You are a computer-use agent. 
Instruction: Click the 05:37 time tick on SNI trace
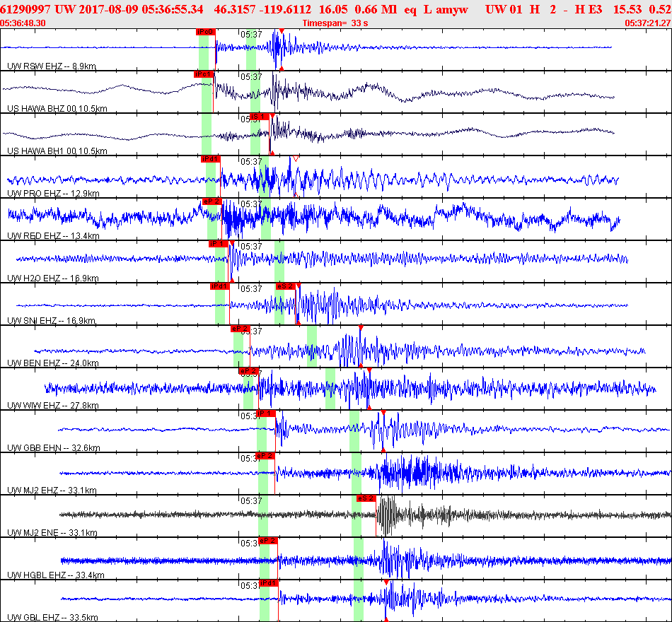[x=251, y=289]
